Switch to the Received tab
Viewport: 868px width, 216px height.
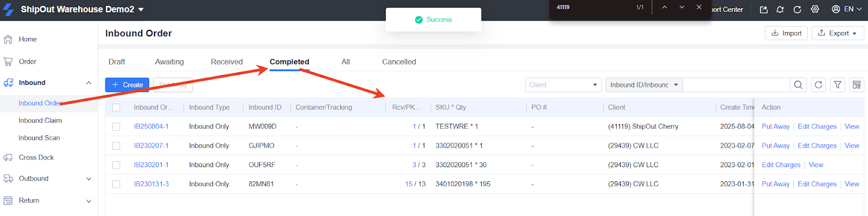click(227, 62)
